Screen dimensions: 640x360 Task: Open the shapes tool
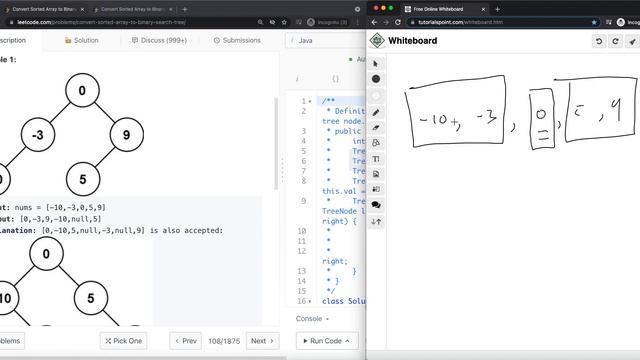coord(376,143)
